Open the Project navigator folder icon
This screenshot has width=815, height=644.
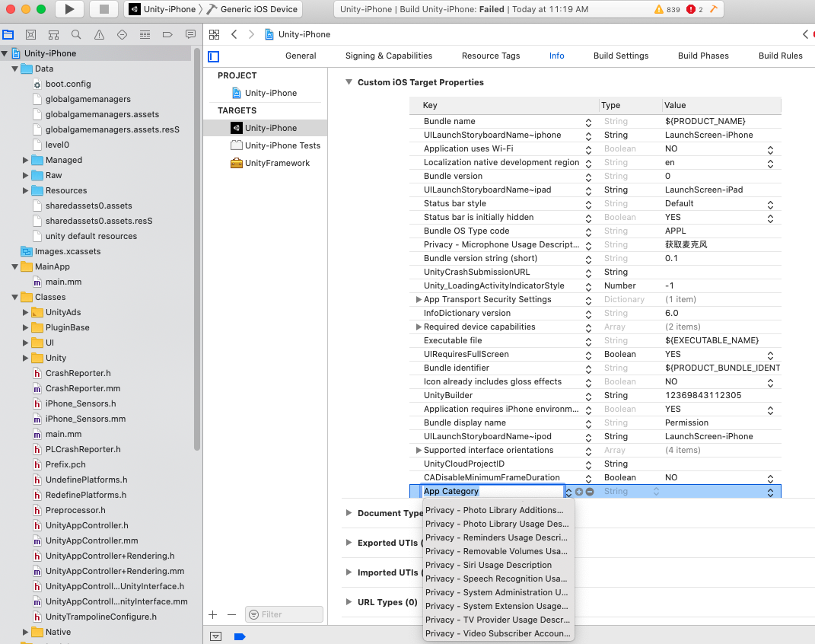point(8,35)
